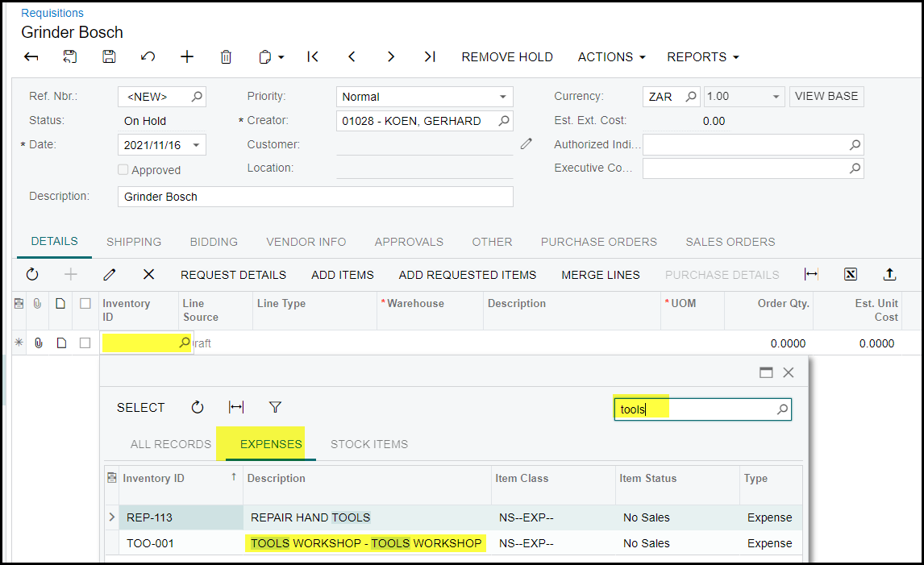The height and width of the screenshot is (565, 924).
Task: Tick the row selection checkbox in grid
Action: (x=85, y=343)
